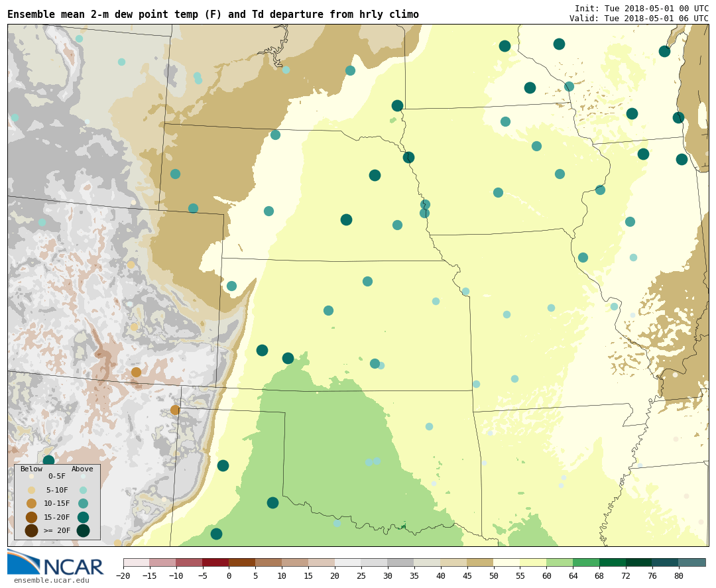The width and height of the screenshot is (716, 588).
Task: Click the '15-20F' legend label
Action: click(x=56, y=517)
